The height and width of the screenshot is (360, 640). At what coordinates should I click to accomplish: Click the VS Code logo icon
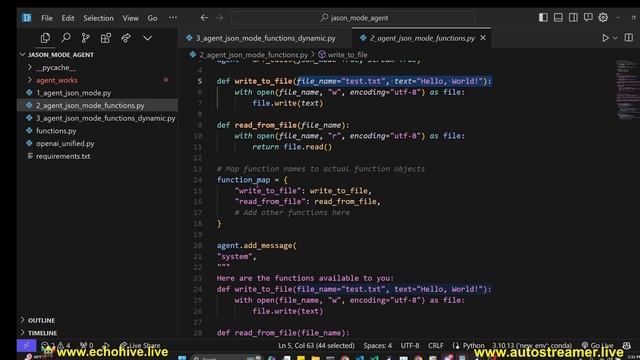(27, 18)
